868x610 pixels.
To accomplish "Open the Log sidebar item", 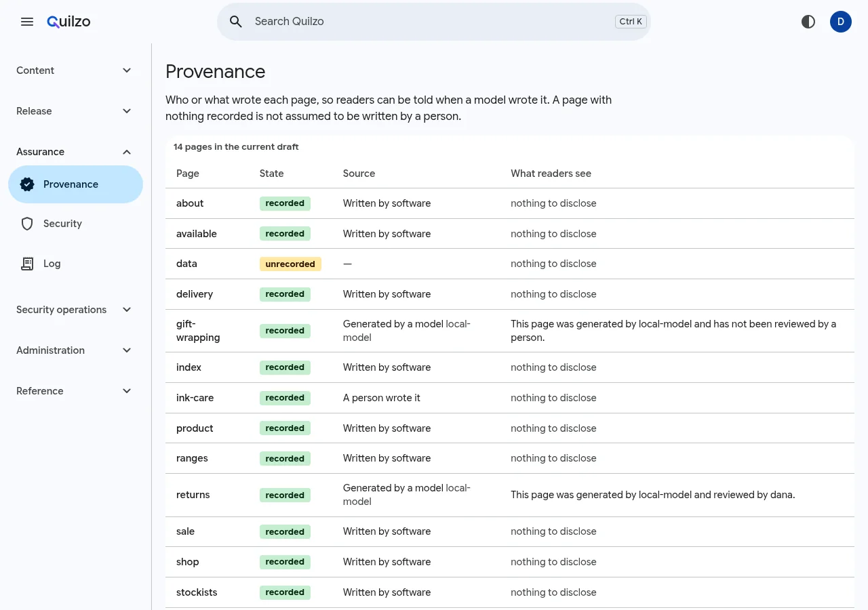I will coord(75,264).
